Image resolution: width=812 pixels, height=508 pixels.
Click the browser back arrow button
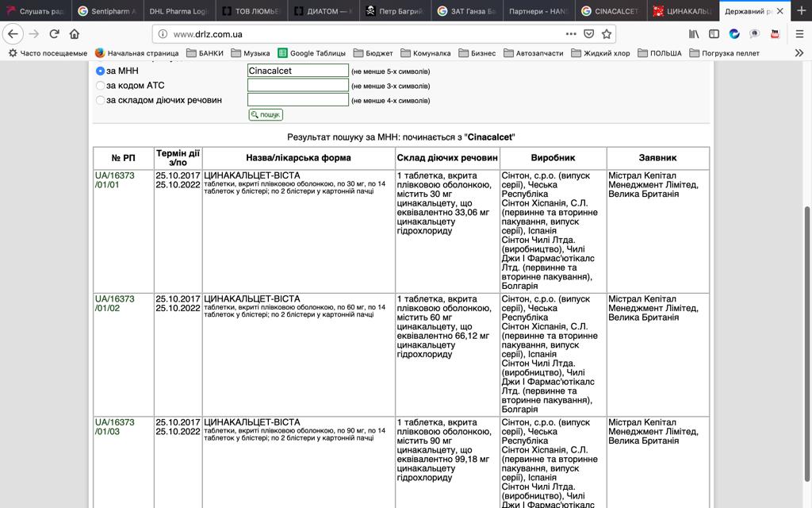[x=13, y=34]
